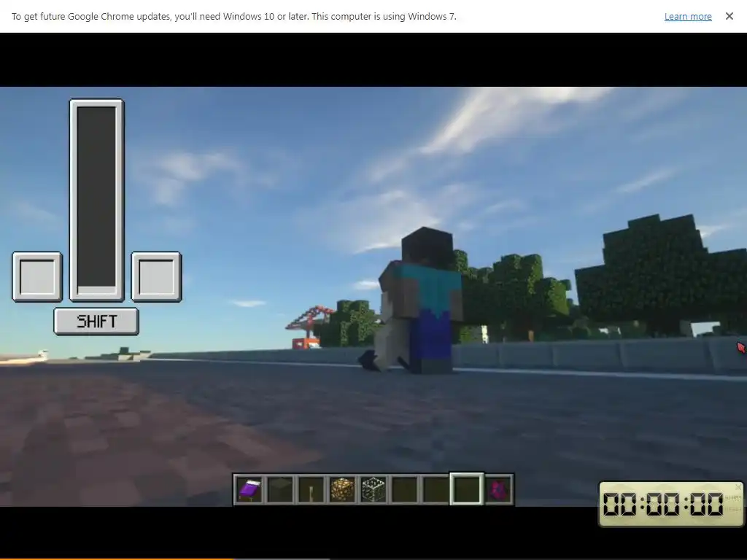Click the 00:00:00 timer display
Screen dimensions: 747x560
[x=662, y=505]
